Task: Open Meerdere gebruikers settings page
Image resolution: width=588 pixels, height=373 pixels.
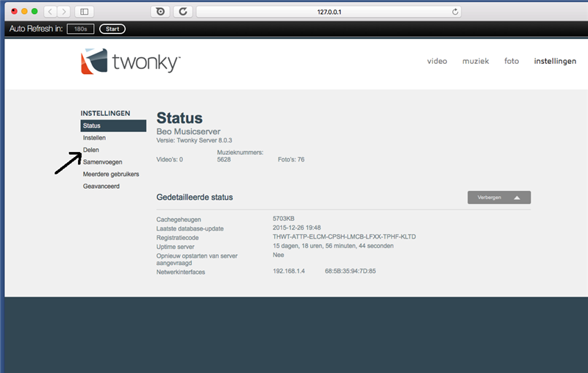Action: (x=111, y=174)
